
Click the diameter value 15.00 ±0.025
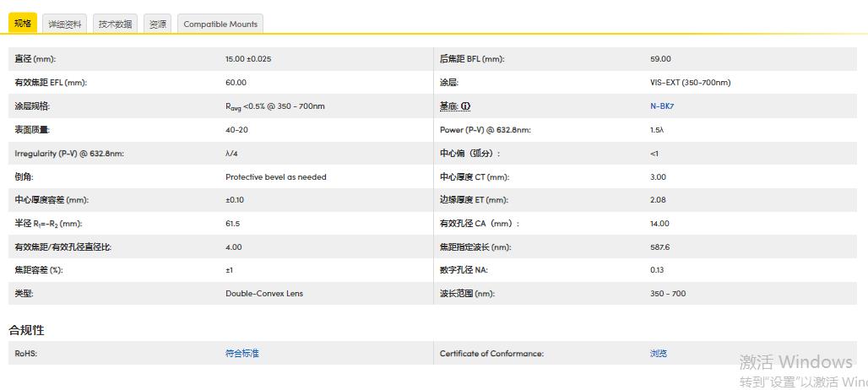[x=248, y=59]
